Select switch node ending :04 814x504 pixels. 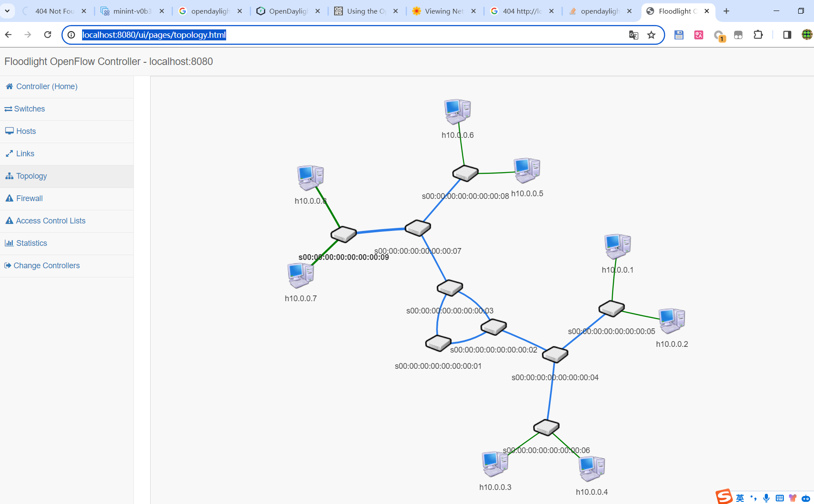point(555,354)
